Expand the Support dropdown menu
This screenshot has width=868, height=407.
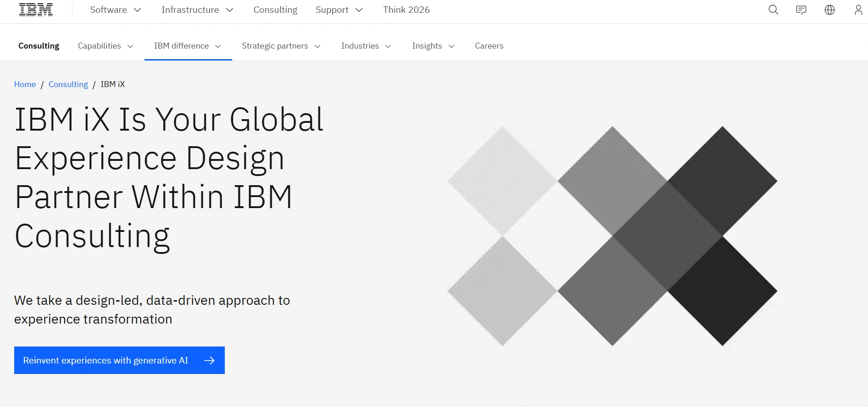[339, 10]
